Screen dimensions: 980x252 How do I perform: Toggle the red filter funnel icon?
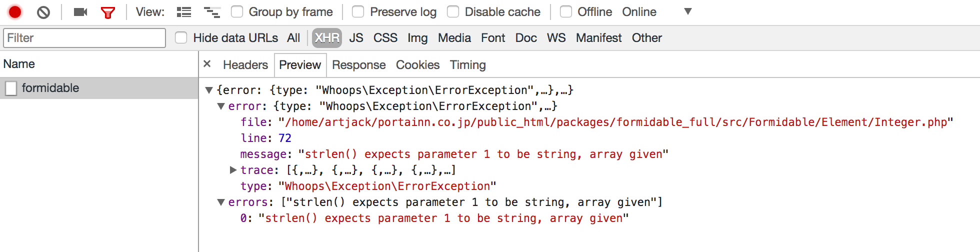pyautogui.click(x=108, y=12)
